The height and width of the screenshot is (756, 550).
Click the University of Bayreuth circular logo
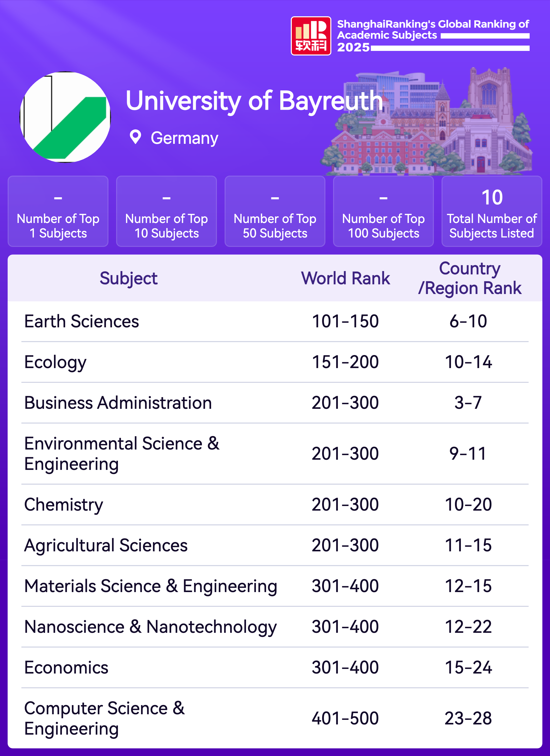65,117
